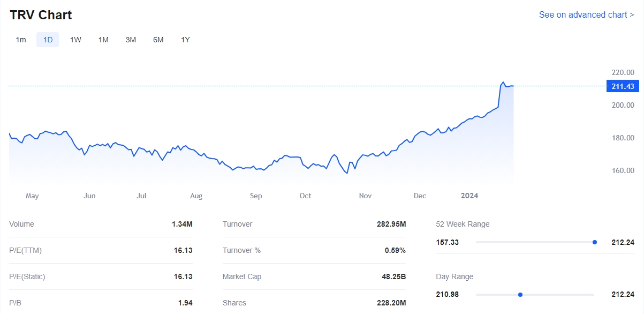Click the 220.00 price axis label

click(x=623, y=72)
